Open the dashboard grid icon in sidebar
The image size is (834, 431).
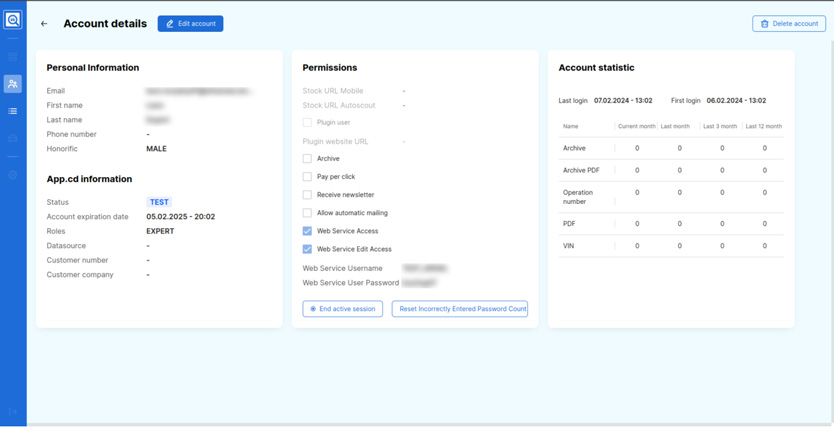[13, 57]
